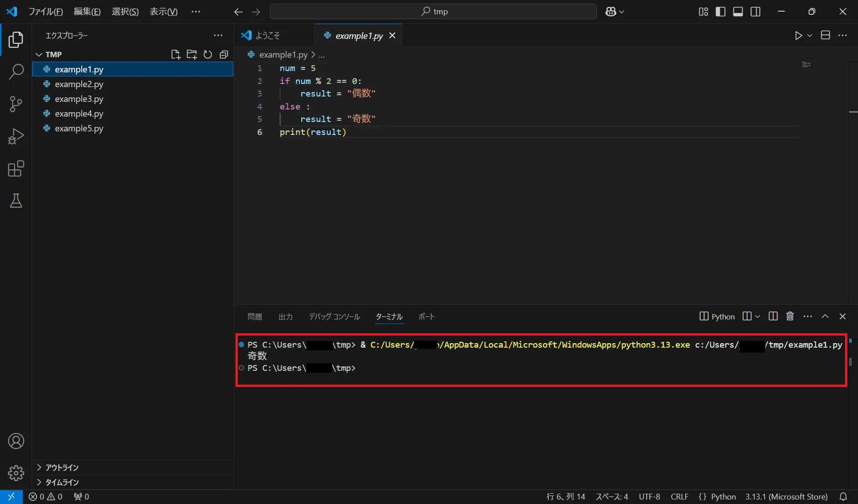Open remote window indicator in status bar

point(11,497)
